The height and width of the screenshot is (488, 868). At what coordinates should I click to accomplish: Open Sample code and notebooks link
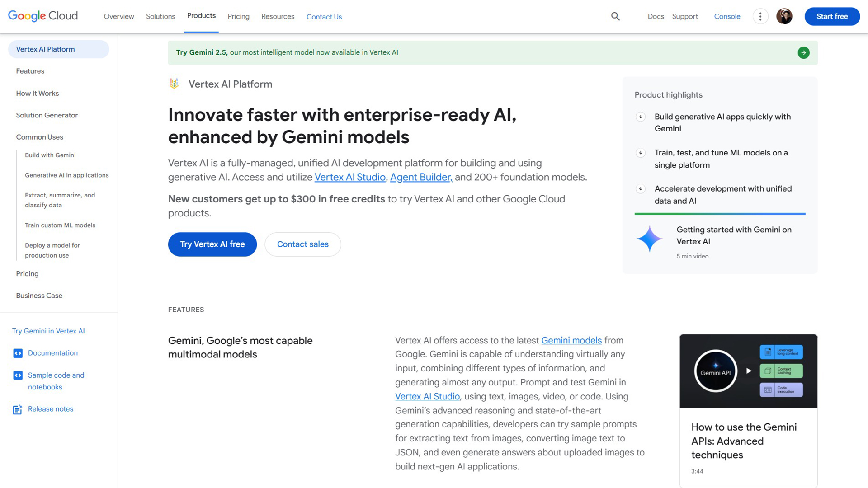(x=56, y=381)
